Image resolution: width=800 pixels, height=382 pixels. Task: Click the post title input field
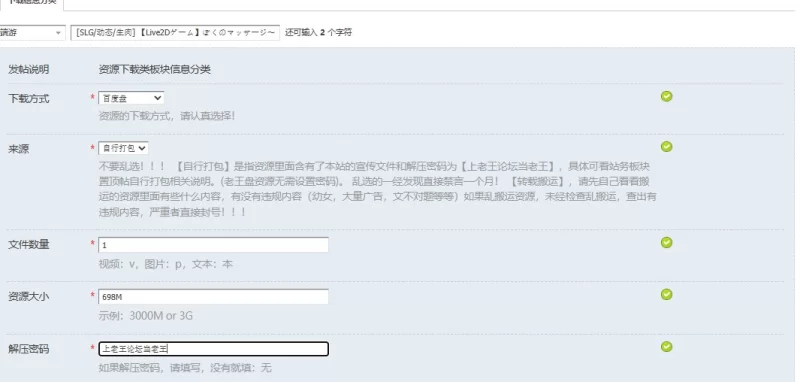pyautogui.click(x=175, y=33)
